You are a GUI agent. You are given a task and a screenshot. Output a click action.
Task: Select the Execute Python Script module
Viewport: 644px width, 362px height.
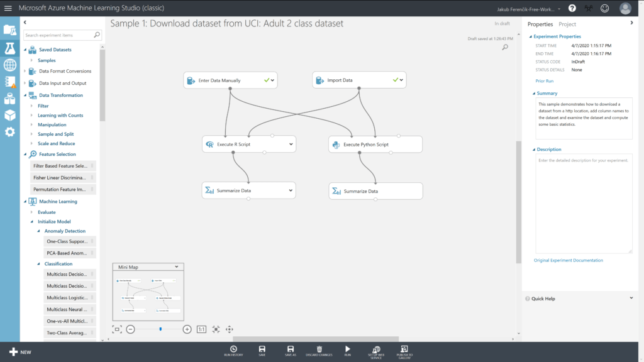click(x=375, y=145)
